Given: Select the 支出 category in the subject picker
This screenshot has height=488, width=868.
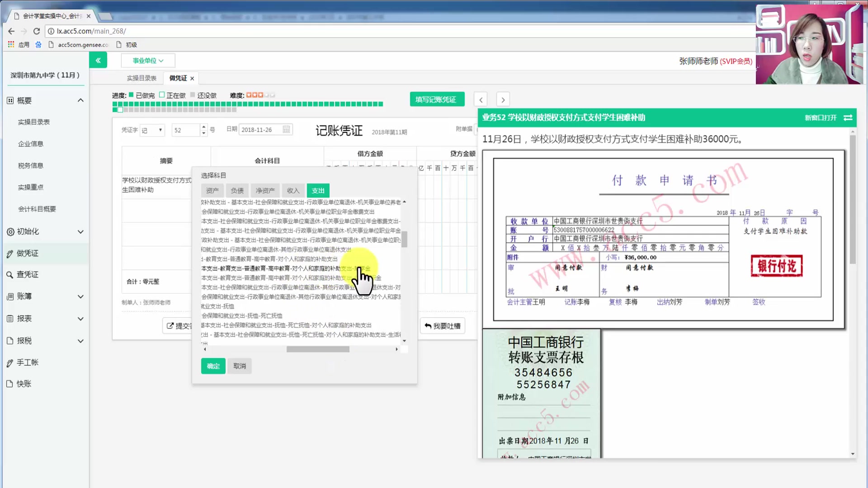Looking at the screenshot, I should pyautogui.click(x=318, y=190).
